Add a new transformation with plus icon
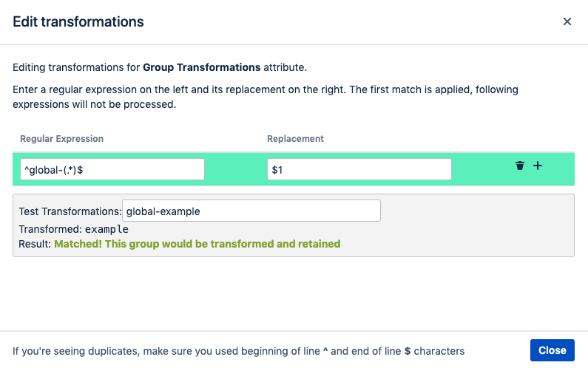This screenshot has height=368, width=588. 538,166
